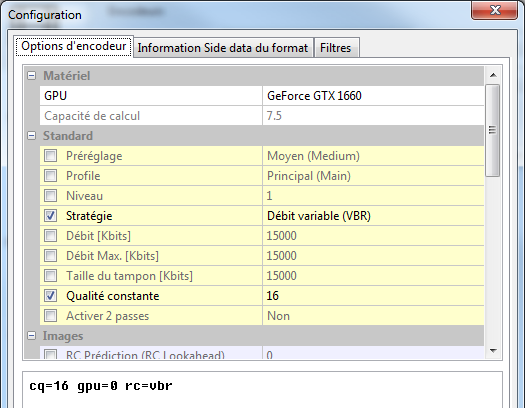This screenshot has width=525, height=408.
Task: Enable the Débit [Kbits] checkbox
Action: pos(51,236)
